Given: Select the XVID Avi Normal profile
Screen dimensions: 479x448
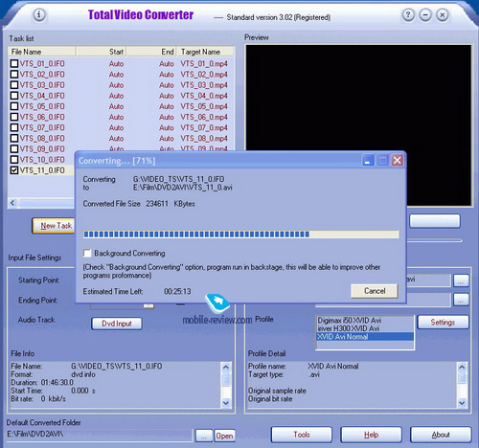Looking at the screenshot, I should (365, 337).
